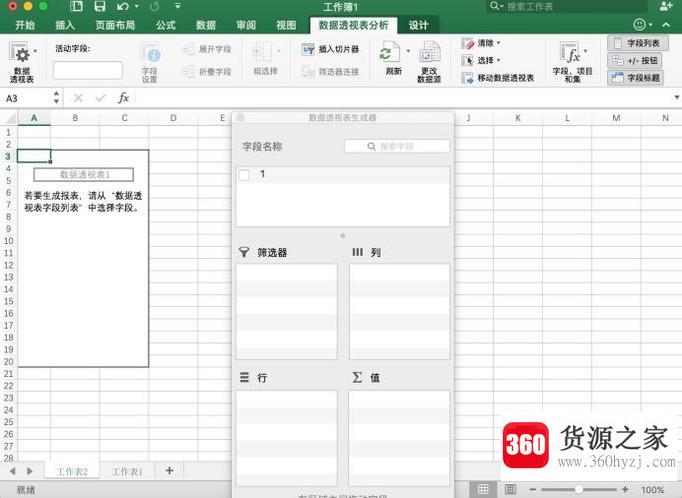Screen dimensions: 682x498
Task: Click the 搜索工作表 search field
Action: 567,7
